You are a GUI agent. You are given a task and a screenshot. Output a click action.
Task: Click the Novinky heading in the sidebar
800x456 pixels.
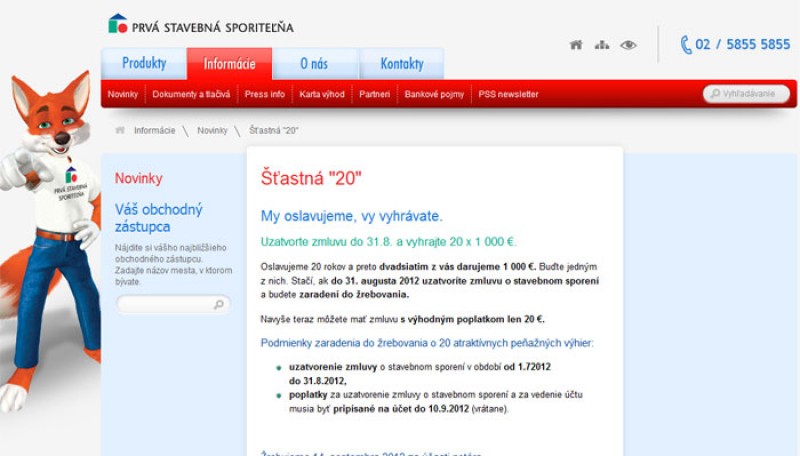(x=138, y=178)
